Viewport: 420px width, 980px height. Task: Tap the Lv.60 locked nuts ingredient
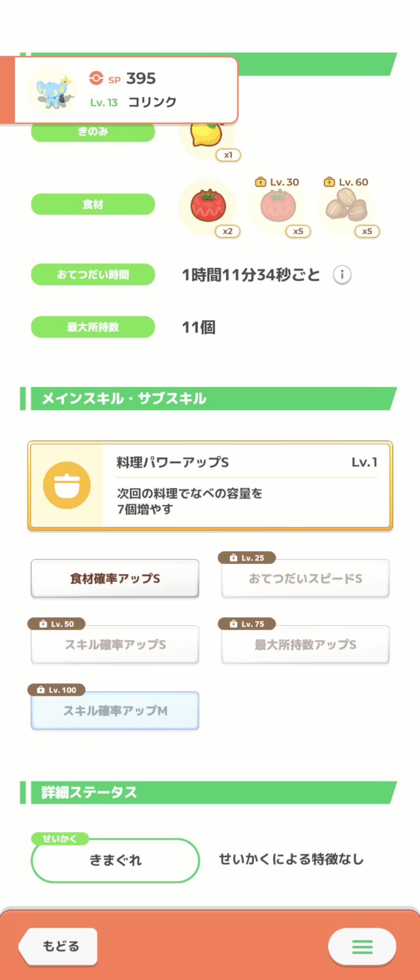point(346,206)
